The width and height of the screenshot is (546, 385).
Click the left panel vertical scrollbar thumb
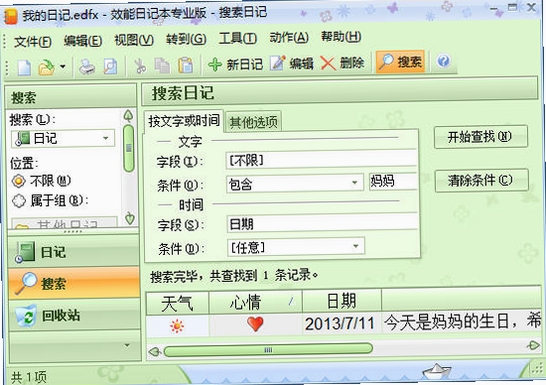(x=129, y=148)
